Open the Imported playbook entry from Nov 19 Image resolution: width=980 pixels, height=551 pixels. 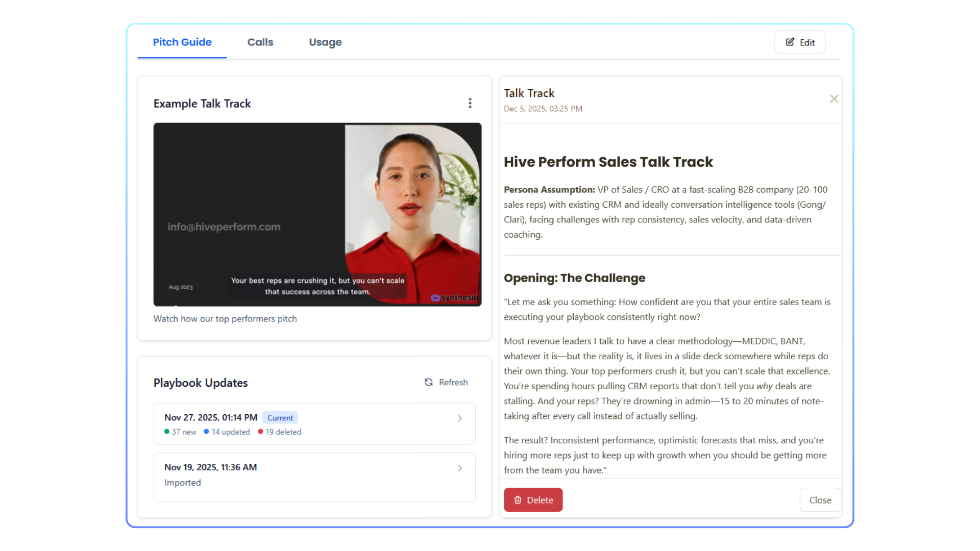pyautogui.click(x=182, y=483)
